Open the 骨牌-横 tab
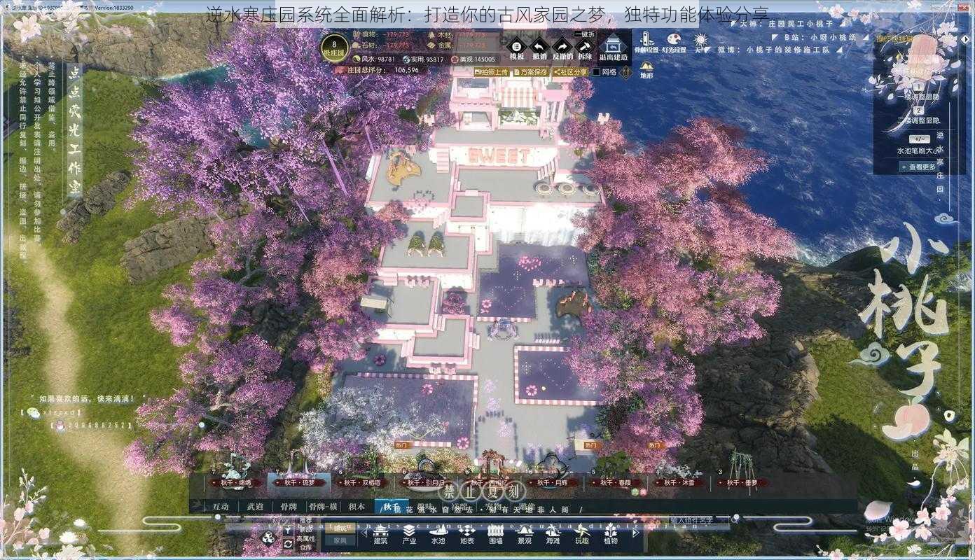The width and height of the screenshot is (975, 560). [x=323, y=506]
